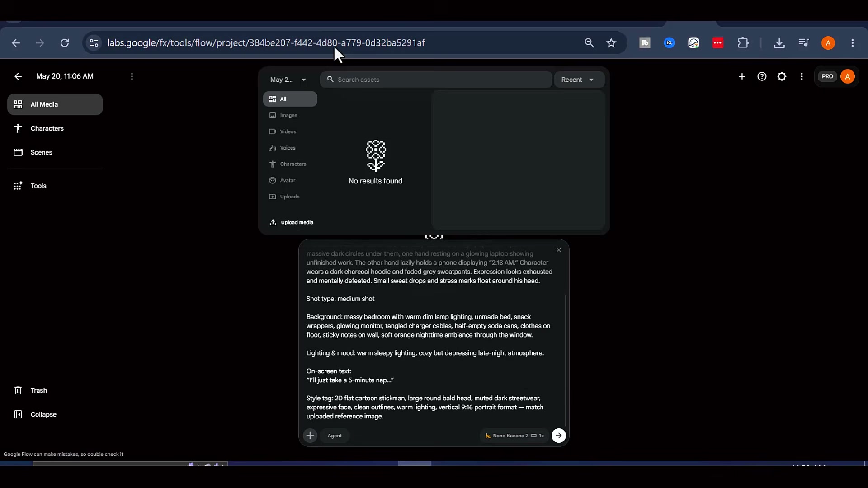
Task: Open Flow account avatar
Action: coord(848,76)
